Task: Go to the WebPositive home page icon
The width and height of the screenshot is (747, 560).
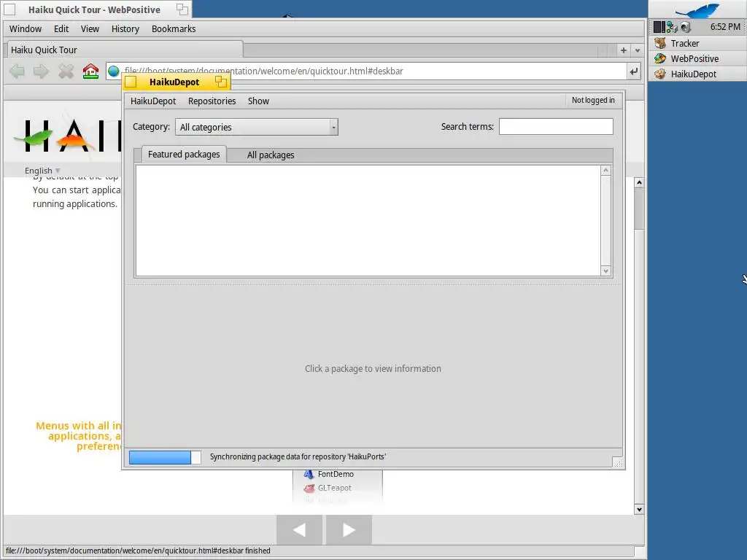Action: [x=90, y=71]
